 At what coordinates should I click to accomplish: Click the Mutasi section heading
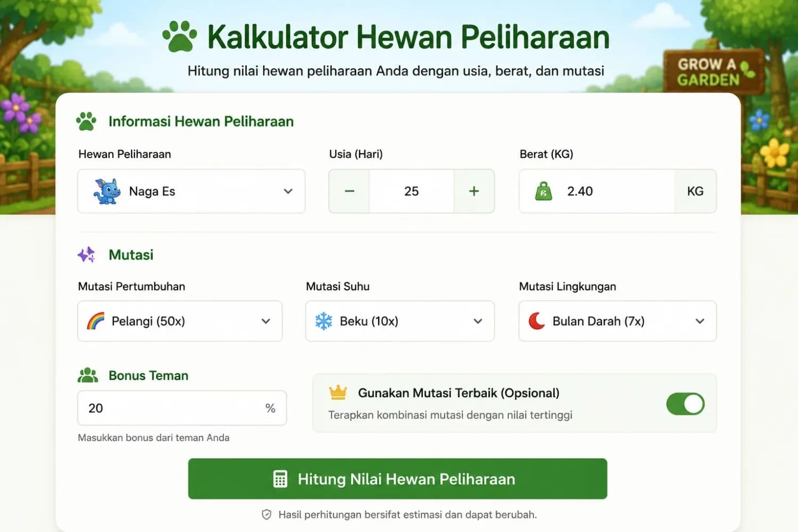click(131, 255)
